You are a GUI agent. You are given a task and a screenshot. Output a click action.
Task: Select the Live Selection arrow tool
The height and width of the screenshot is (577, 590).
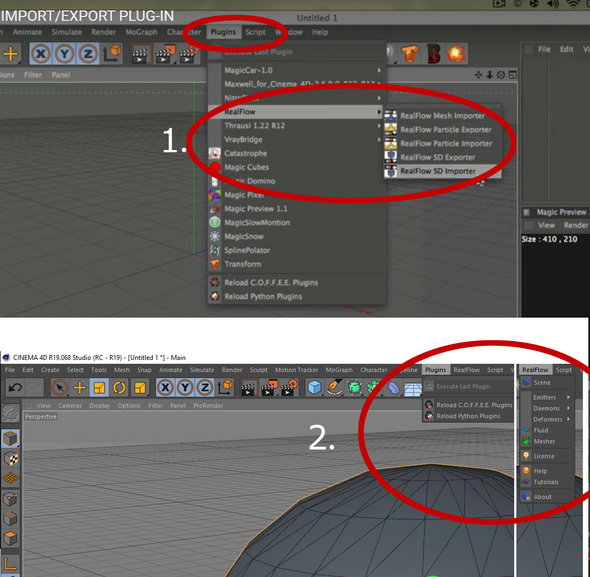pyautogui.click(x=60, y=387)
